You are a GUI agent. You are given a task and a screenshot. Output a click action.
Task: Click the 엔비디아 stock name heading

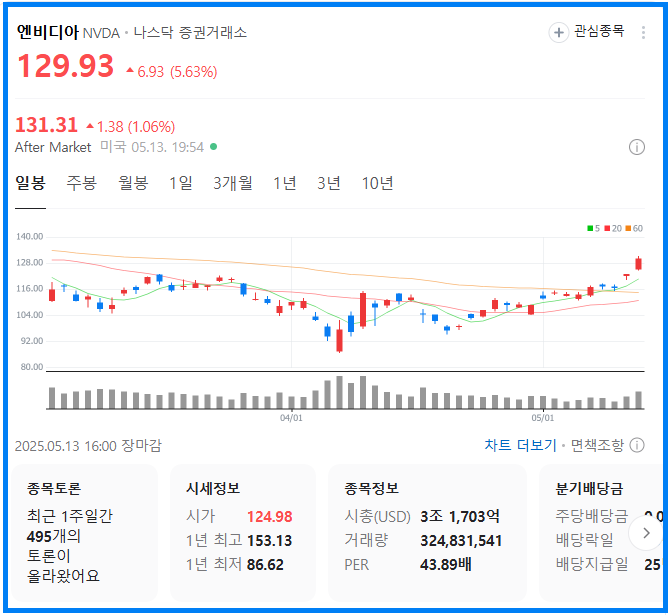(48, 32)
